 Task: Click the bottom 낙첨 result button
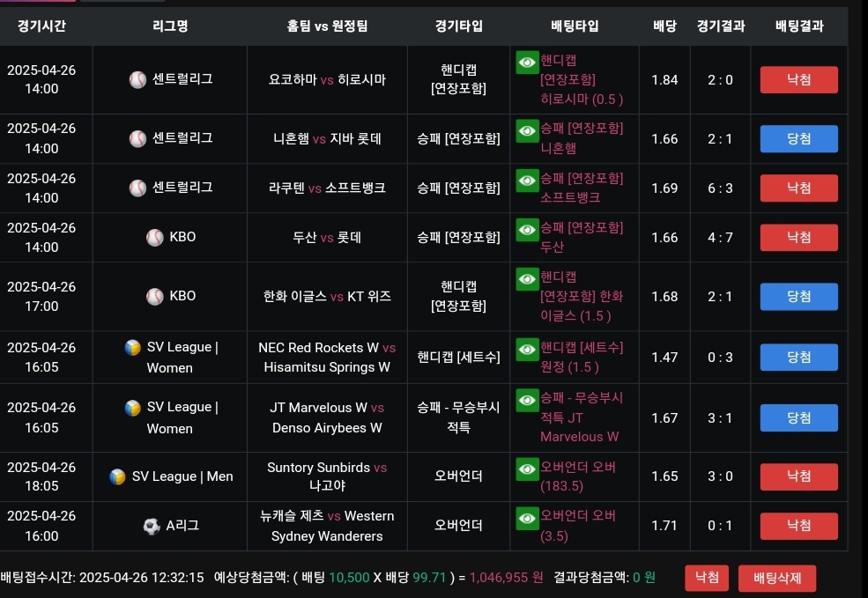(707, 578)
